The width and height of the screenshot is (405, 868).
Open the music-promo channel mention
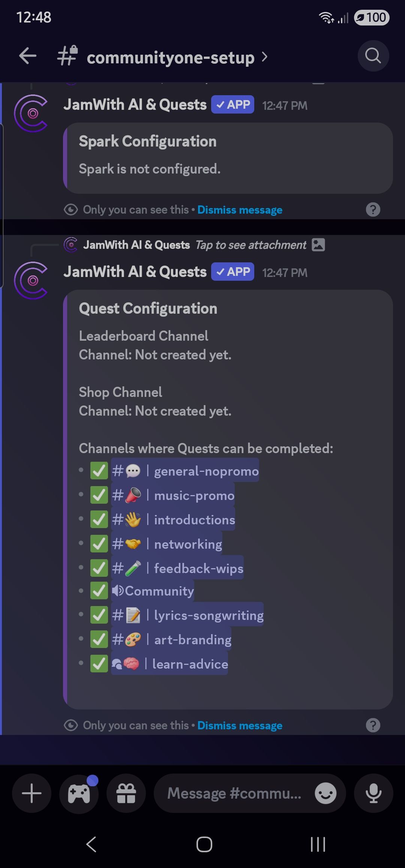click(173, 495)
